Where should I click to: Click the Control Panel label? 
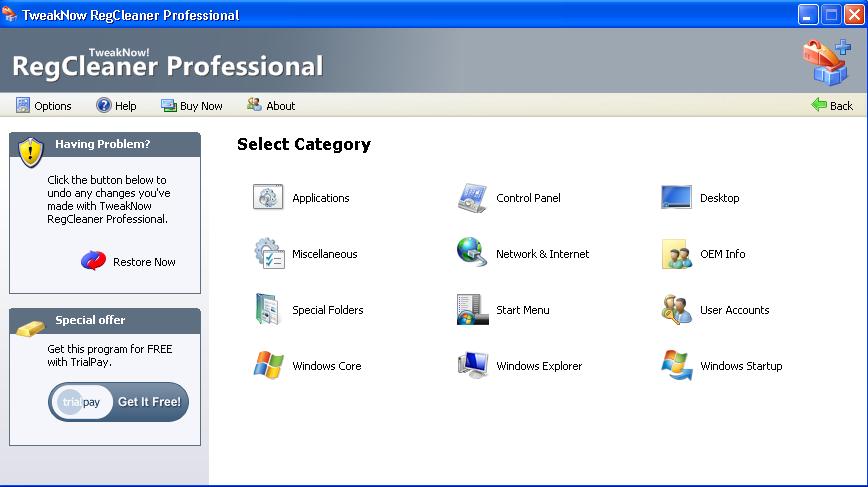tap(528, 198)
